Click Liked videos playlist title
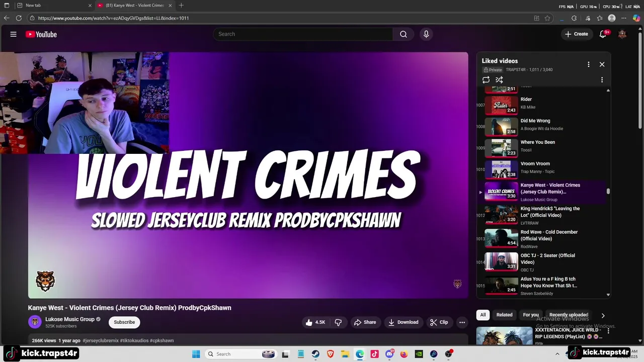 point(500,61)
